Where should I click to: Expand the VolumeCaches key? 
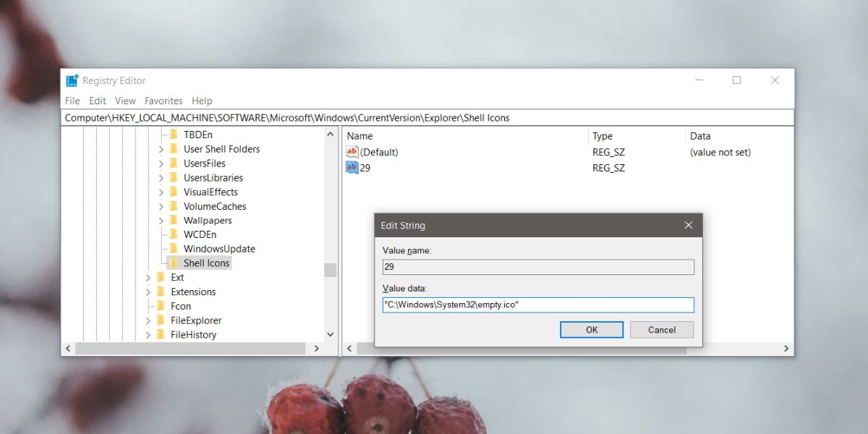[161, 206]
